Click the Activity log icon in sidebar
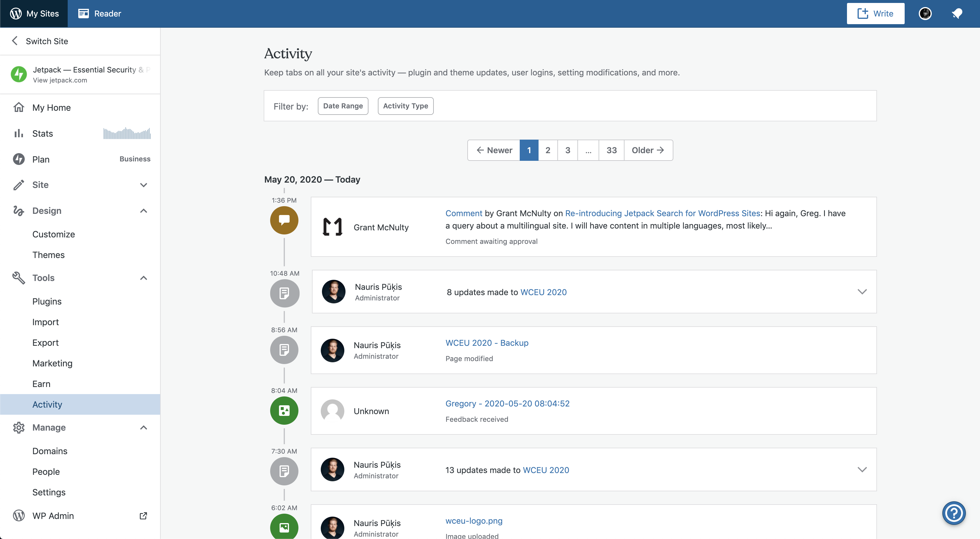Viewport: 980px width, 539px height. 46,404
